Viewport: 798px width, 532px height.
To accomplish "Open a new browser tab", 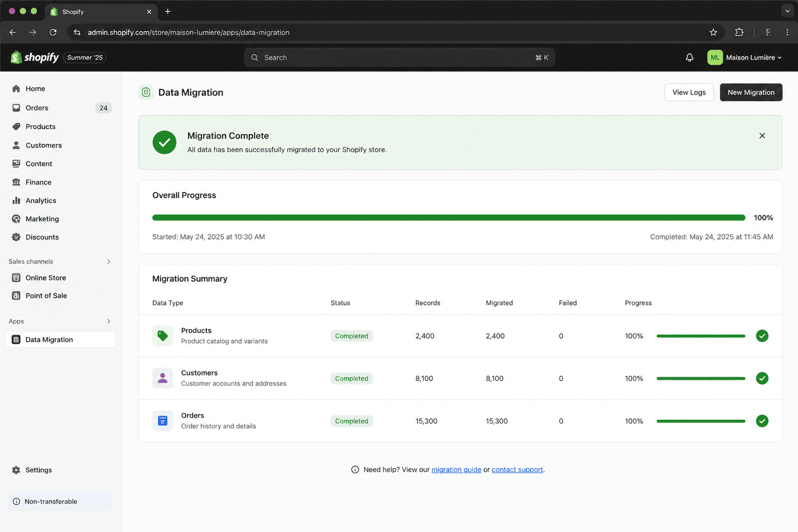I will 167,11.
